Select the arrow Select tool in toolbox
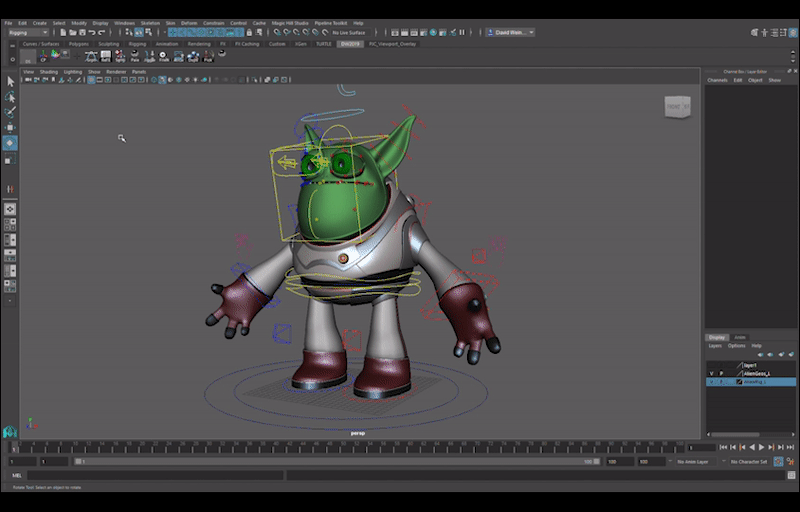The image size is (800, 512). coord(10,82)
